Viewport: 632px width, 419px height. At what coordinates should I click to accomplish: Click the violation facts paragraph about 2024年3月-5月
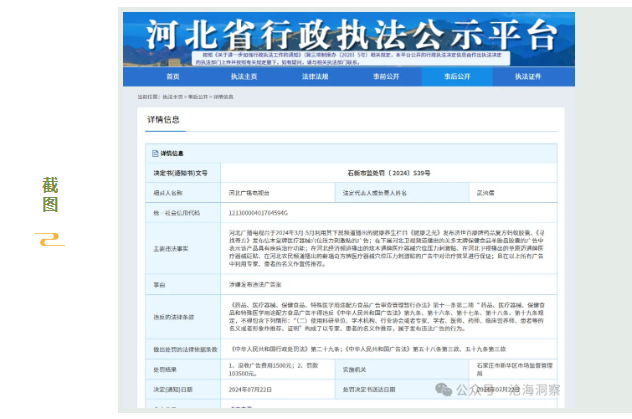pos(386,248)
